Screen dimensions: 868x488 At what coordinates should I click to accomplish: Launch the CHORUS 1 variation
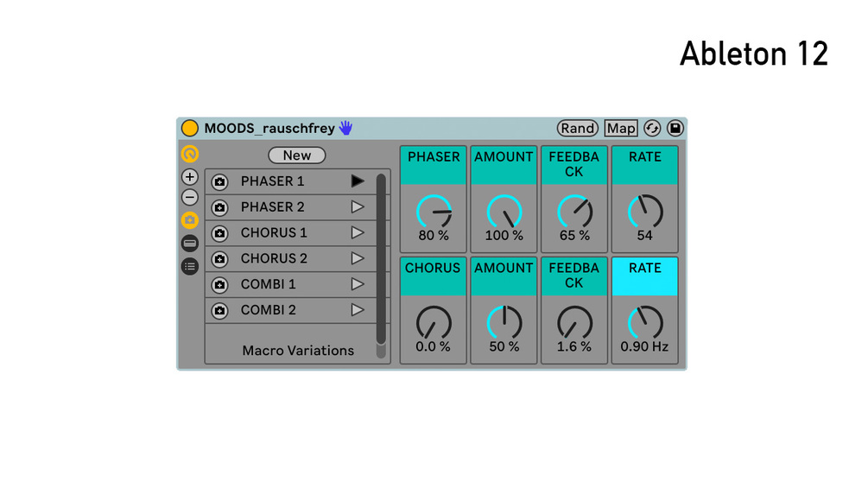(358, 233)
